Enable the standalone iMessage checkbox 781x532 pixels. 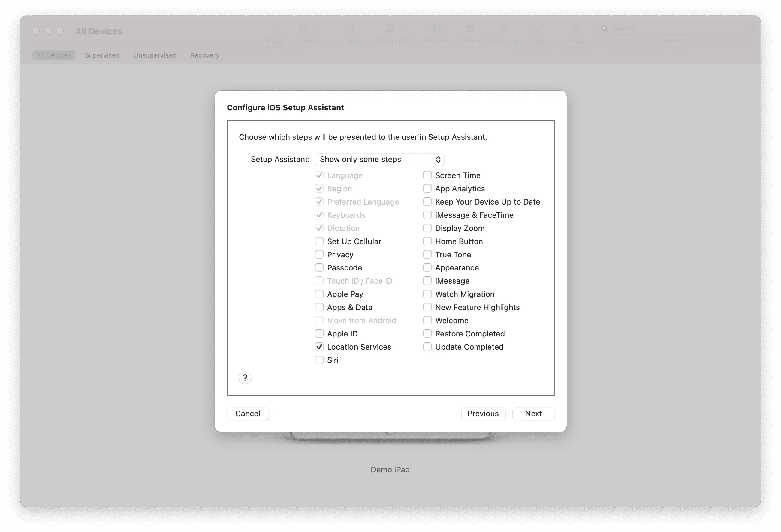427,281
